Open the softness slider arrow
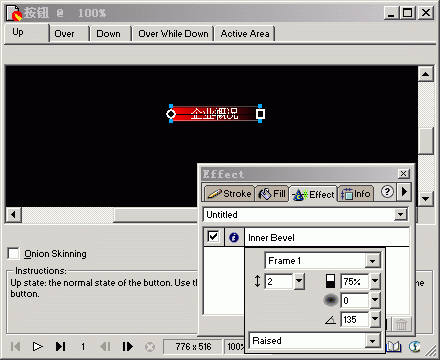 pyautogui.click(x=375, y=301)
